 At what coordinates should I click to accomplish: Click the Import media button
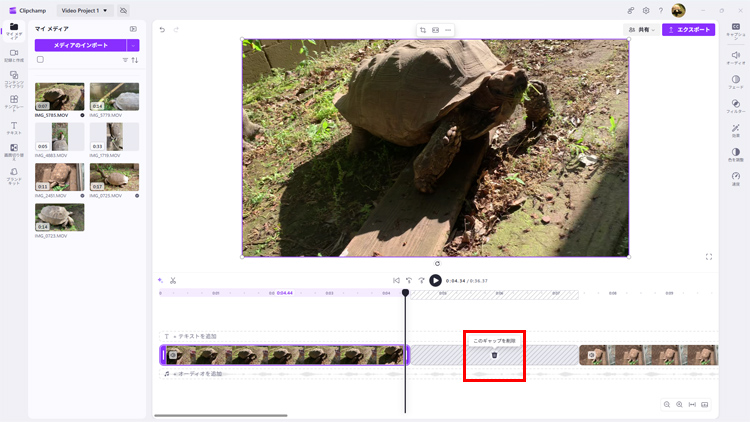coord(80,45)
